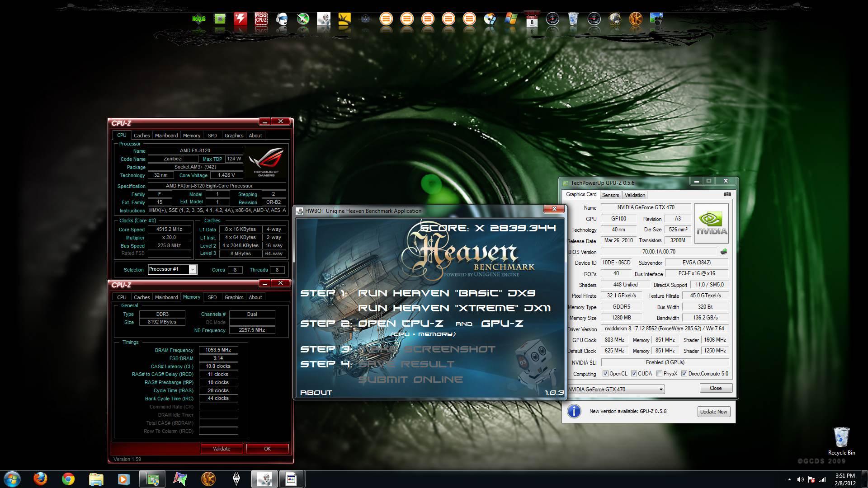Viewport: 868px width, 488px height.
Task: Toggle the OpenCL checkbox in GPU-Z
Action: click(x=605, y=374)
